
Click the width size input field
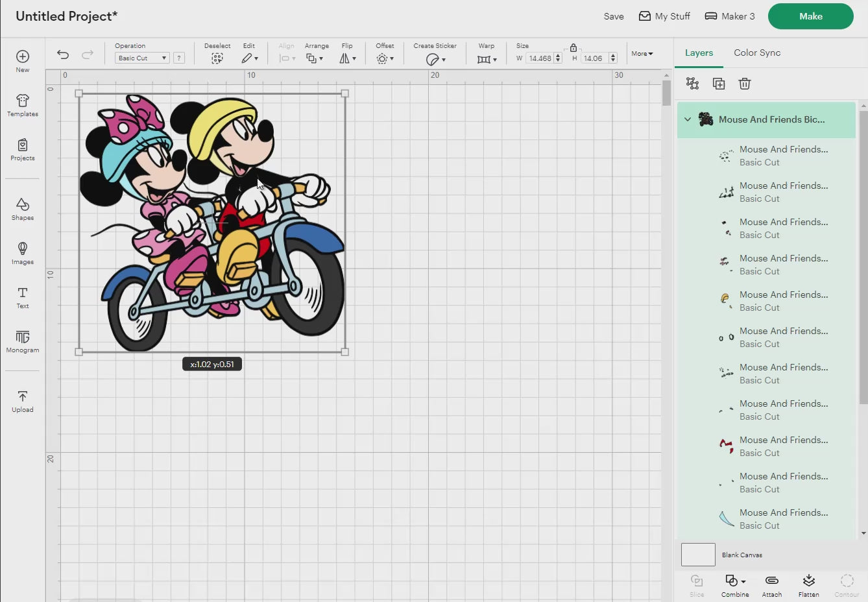pos(540,58)
